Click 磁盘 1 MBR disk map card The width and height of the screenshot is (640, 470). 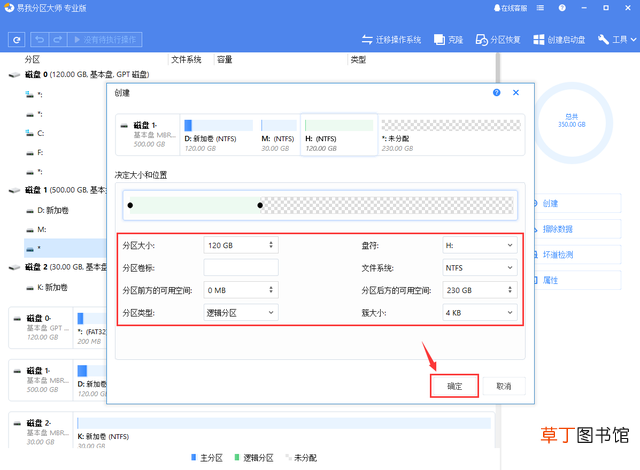[x=41, y=380]
